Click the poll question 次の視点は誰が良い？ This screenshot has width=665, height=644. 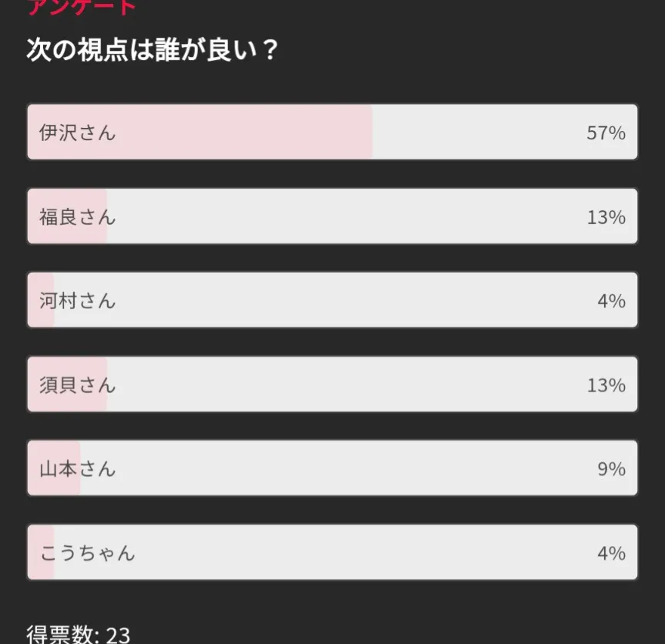(152, 51)
